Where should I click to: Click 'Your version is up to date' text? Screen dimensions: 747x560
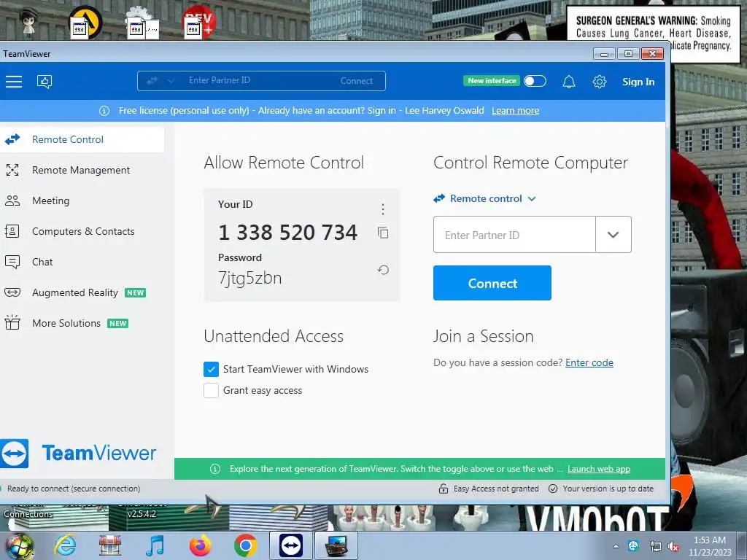[608, 489]
